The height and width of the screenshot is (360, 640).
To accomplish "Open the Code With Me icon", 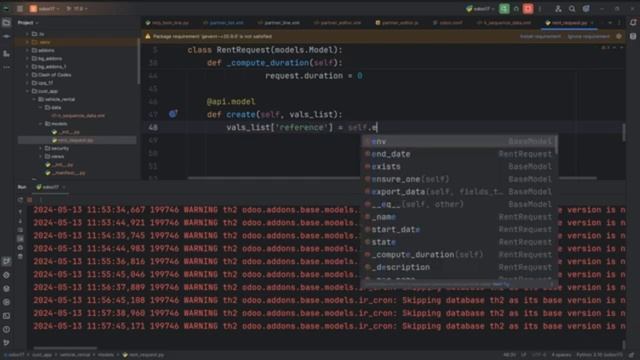I will point(558,9).
